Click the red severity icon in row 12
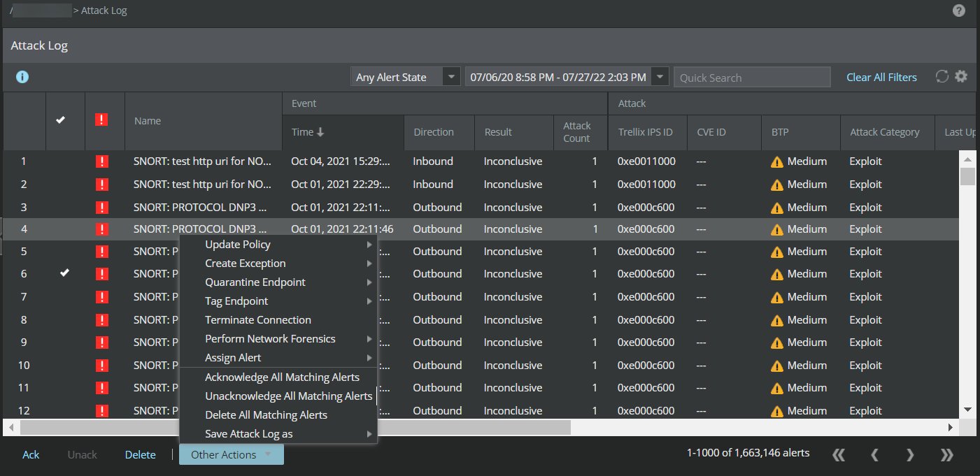This screenshot has height=476, width=980. click(101, 411)
